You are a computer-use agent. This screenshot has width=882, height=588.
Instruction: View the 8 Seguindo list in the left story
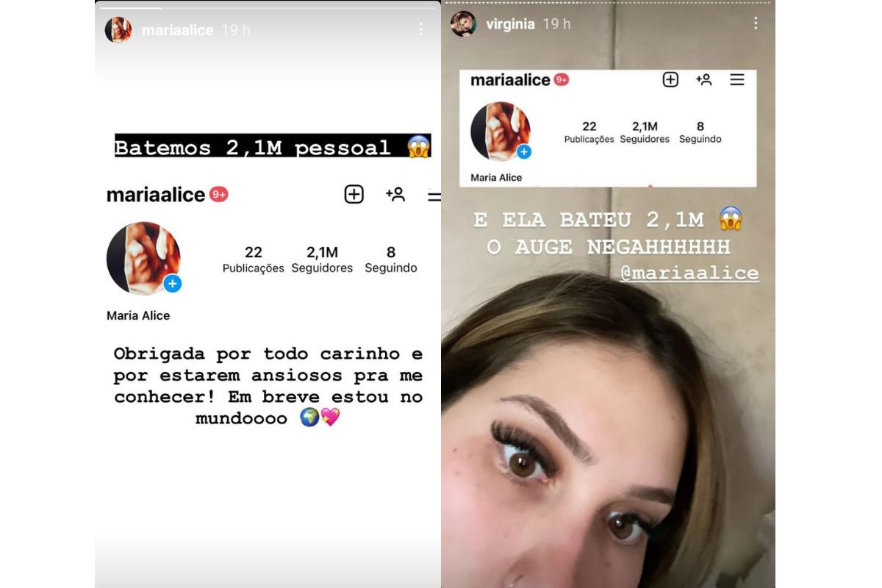point(391,259)
